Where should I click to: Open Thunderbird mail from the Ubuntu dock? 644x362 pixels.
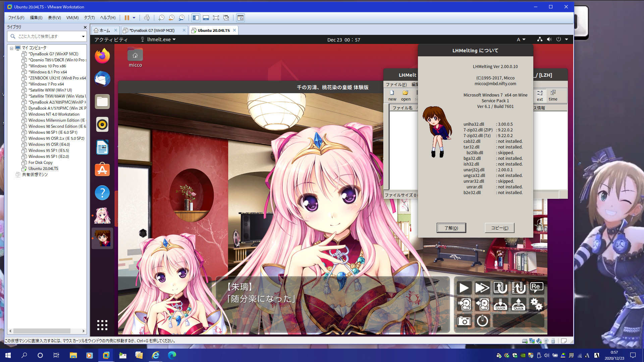(x=102, y=79)
